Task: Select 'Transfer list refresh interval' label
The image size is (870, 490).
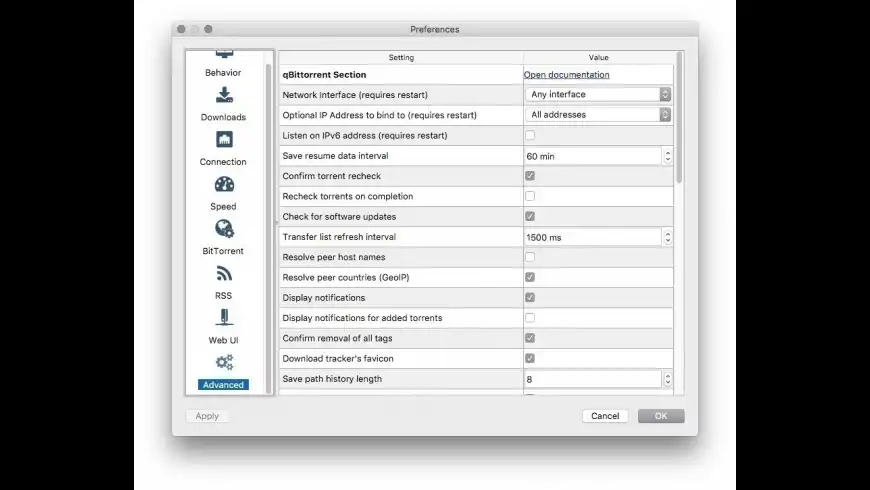Action: coord(339,237)
